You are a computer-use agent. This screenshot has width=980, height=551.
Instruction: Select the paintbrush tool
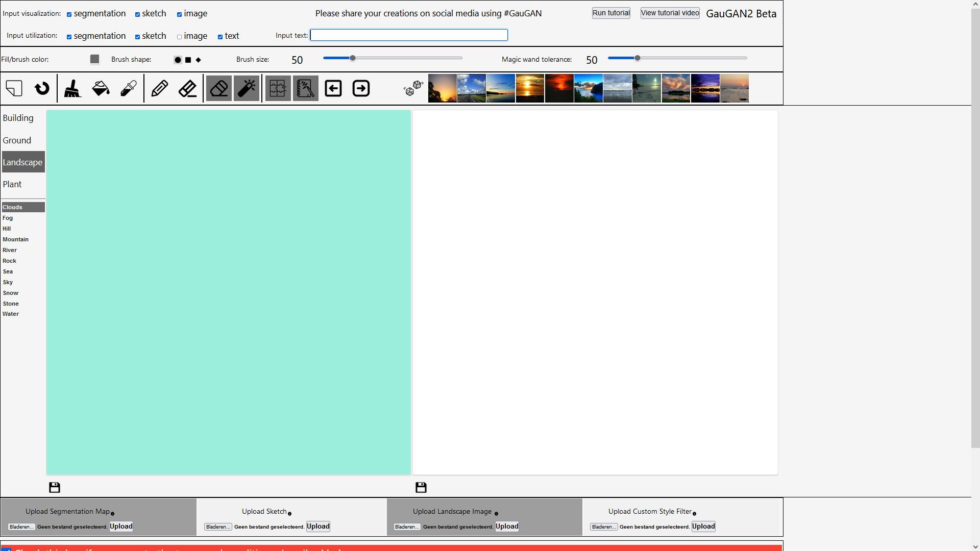(x=72, y=88)
